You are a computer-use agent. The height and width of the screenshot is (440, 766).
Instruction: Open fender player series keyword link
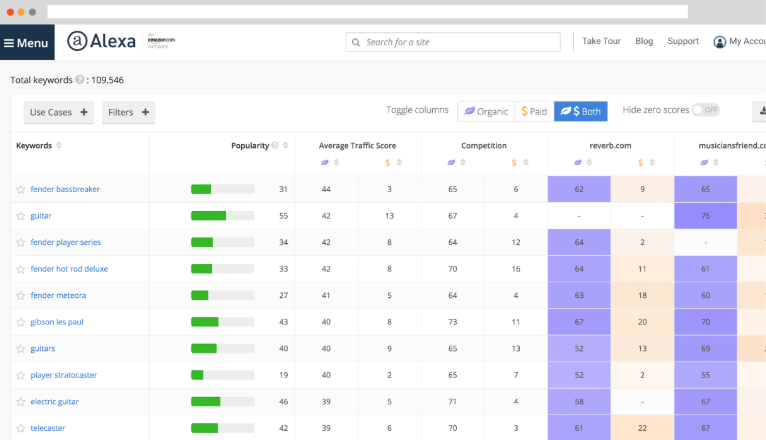coord(65,242)
